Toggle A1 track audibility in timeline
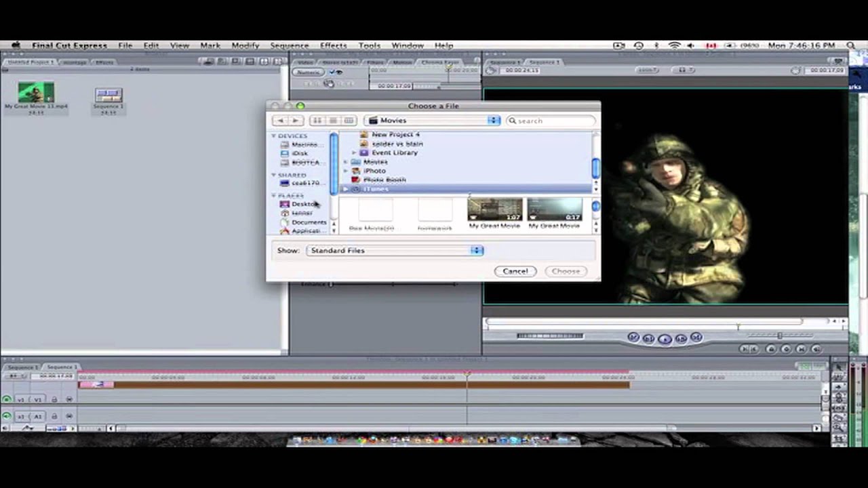868x488 pixels. (x=7, y=416)
